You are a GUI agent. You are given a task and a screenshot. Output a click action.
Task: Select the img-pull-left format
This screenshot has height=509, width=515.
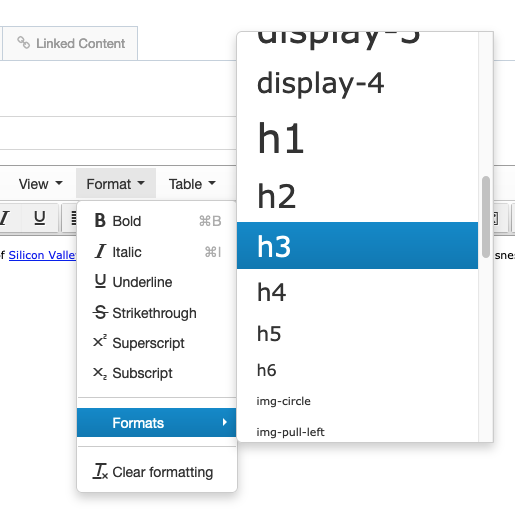point(357,432)
